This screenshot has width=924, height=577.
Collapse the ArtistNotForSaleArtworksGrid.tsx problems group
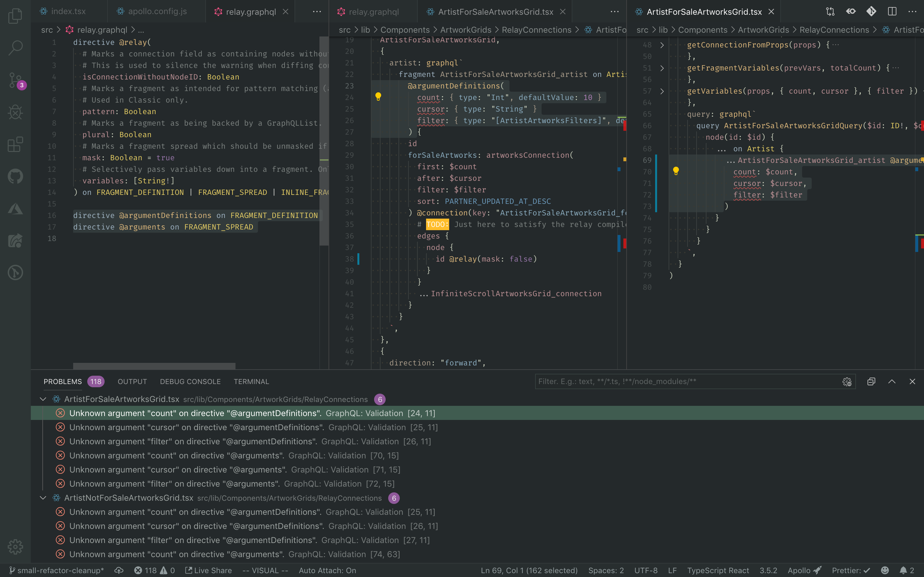pos(43,498)
